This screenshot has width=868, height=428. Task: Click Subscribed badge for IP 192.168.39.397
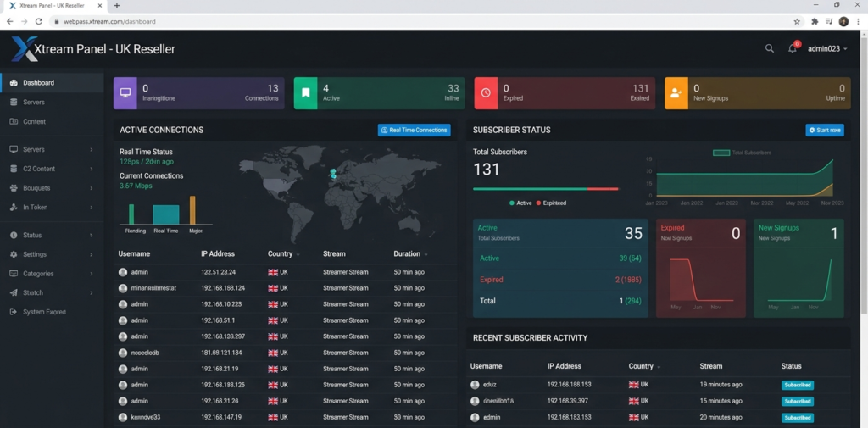[798, 402]
